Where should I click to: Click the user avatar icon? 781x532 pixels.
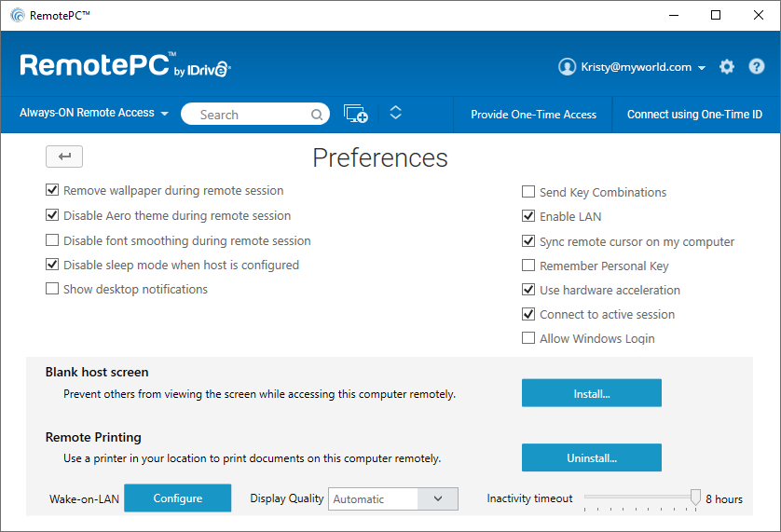point(567,67)
